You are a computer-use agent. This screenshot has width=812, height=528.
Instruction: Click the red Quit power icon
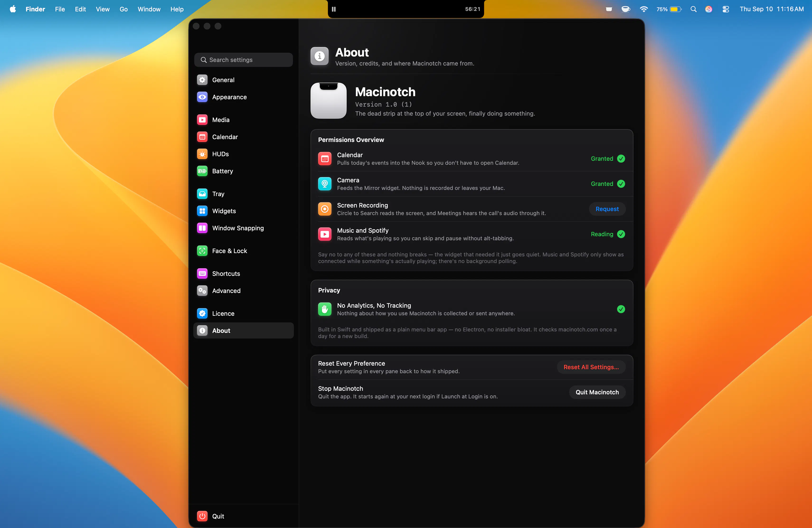pos(202,516)
